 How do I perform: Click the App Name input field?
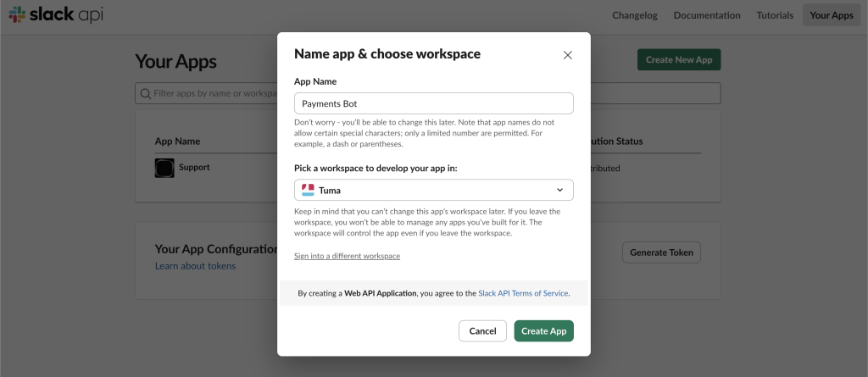433,103
